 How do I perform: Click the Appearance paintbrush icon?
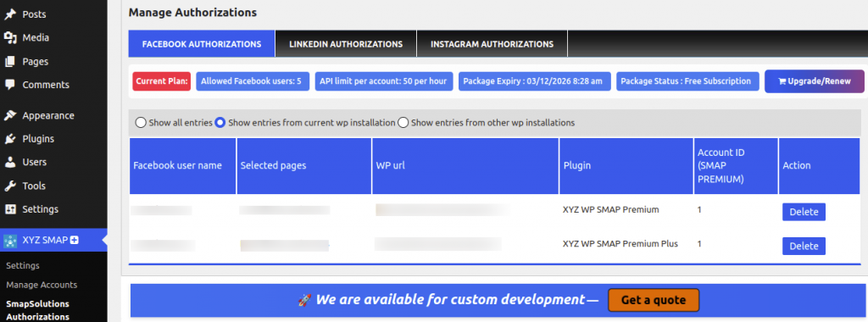pyautogui.click(x=10, y=115)
